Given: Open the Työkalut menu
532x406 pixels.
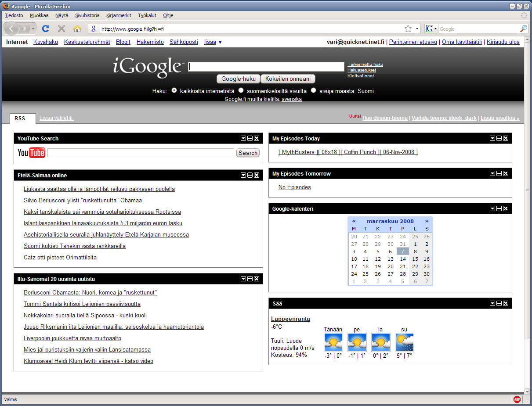Looking at the screenshot, I should click(147, 15).
